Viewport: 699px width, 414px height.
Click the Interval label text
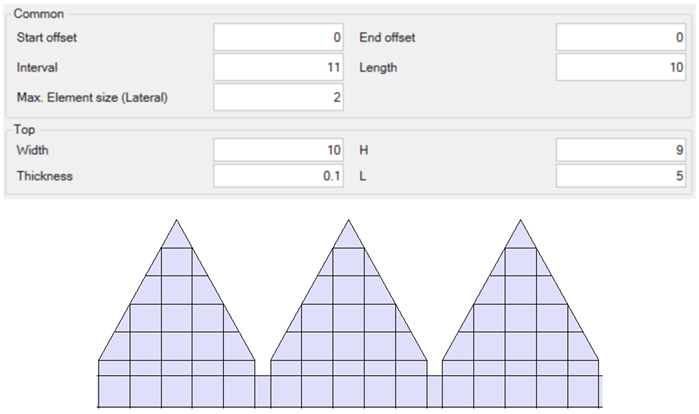(37, 68)
